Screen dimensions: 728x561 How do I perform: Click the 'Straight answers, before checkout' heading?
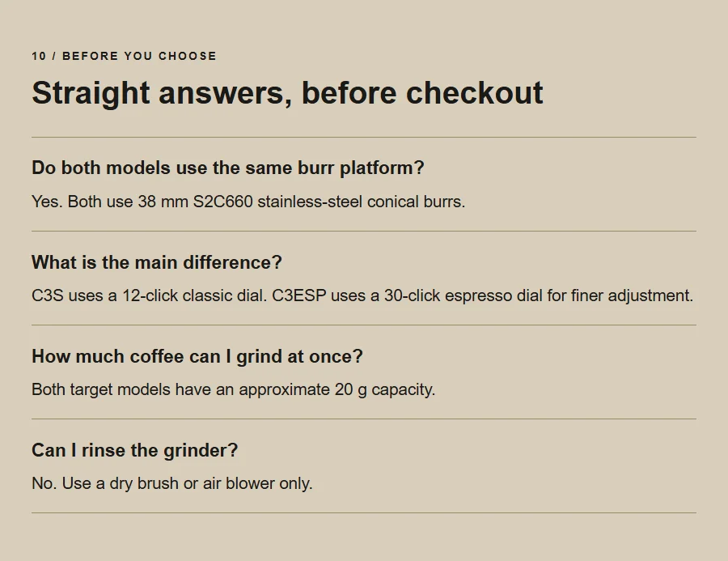coord(287,93)
